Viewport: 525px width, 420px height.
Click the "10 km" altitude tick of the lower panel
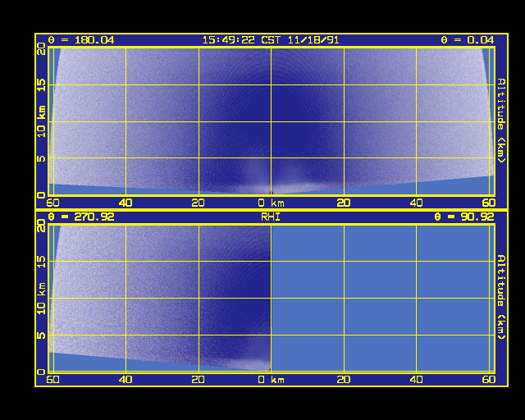point(41,299)
